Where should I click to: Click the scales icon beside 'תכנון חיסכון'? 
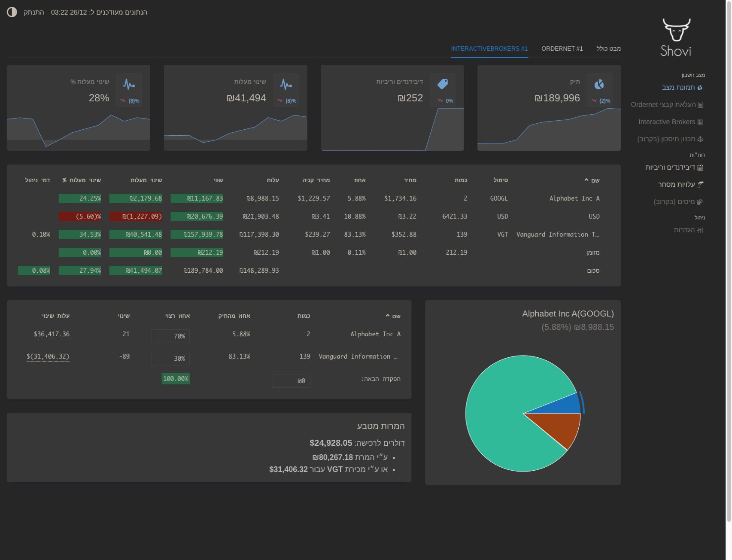[700, 139]
